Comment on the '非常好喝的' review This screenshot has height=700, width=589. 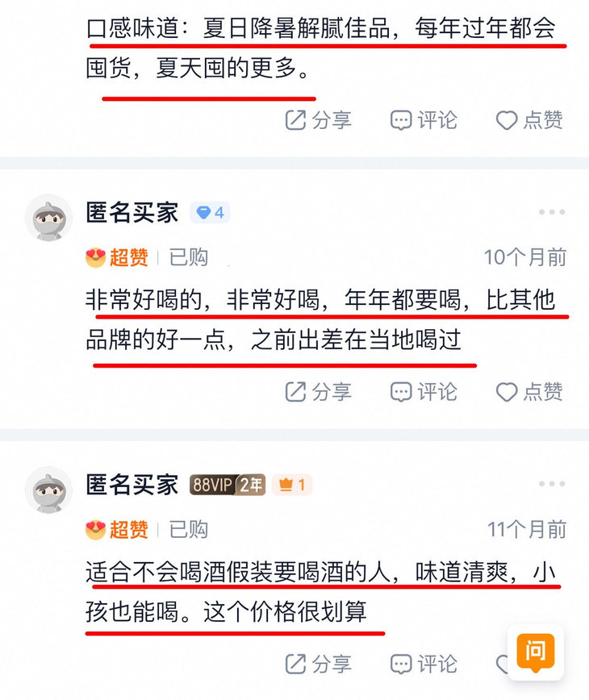424,392
